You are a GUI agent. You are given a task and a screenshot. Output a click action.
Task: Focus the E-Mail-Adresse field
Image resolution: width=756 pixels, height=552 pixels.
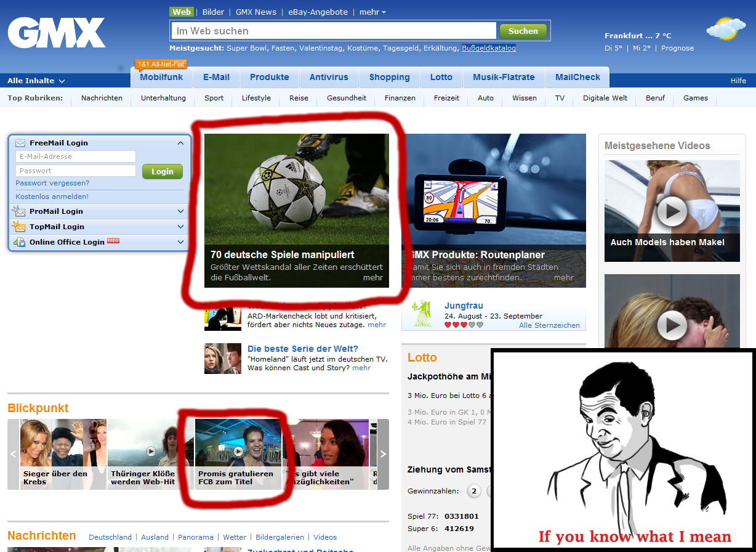(75, 156)
